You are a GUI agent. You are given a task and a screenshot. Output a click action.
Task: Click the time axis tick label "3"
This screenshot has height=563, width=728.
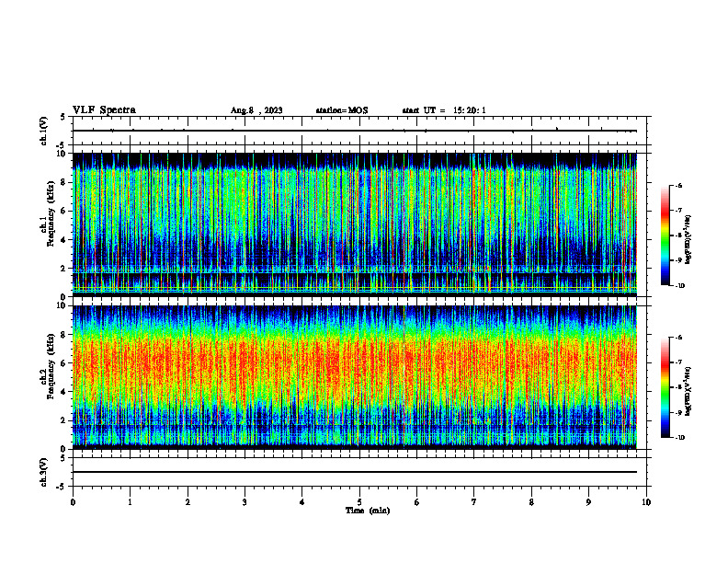[245, 502]
